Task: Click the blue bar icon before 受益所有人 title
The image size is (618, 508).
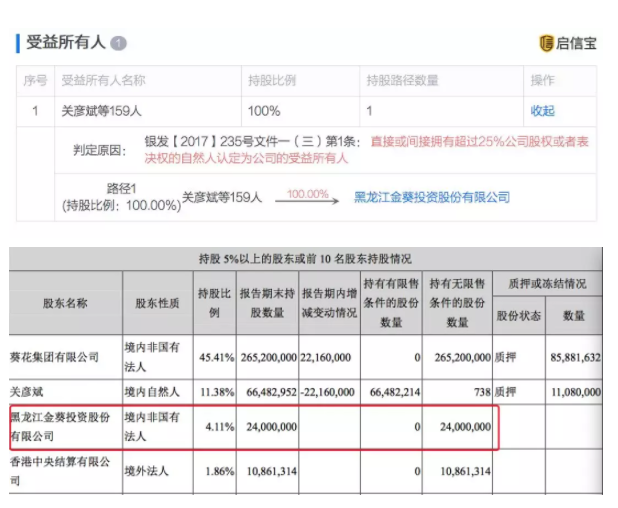Action: 17,43
